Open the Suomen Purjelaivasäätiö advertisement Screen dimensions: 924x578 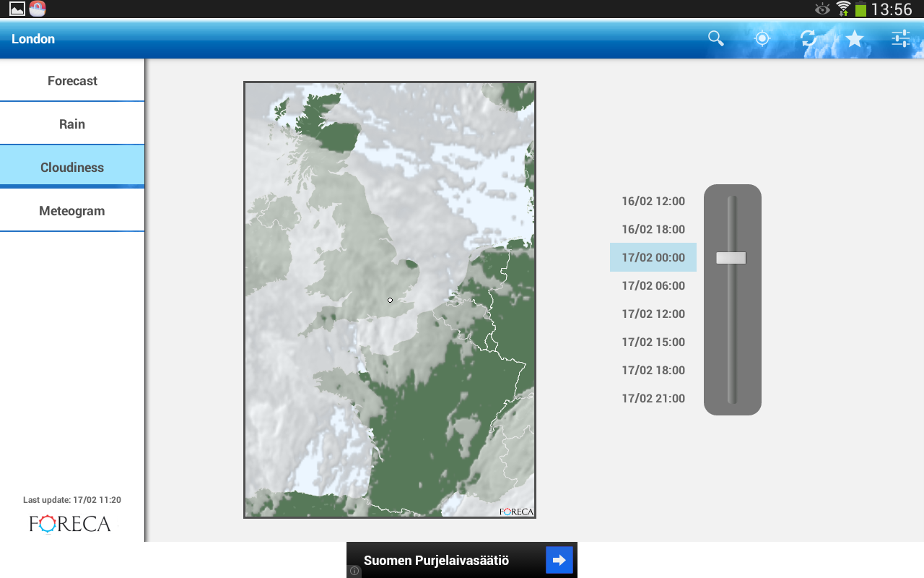click(x=462, y=560)
